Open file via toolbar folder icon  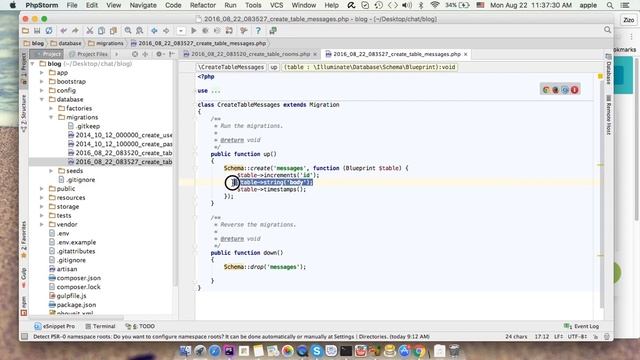click(25, 31)
